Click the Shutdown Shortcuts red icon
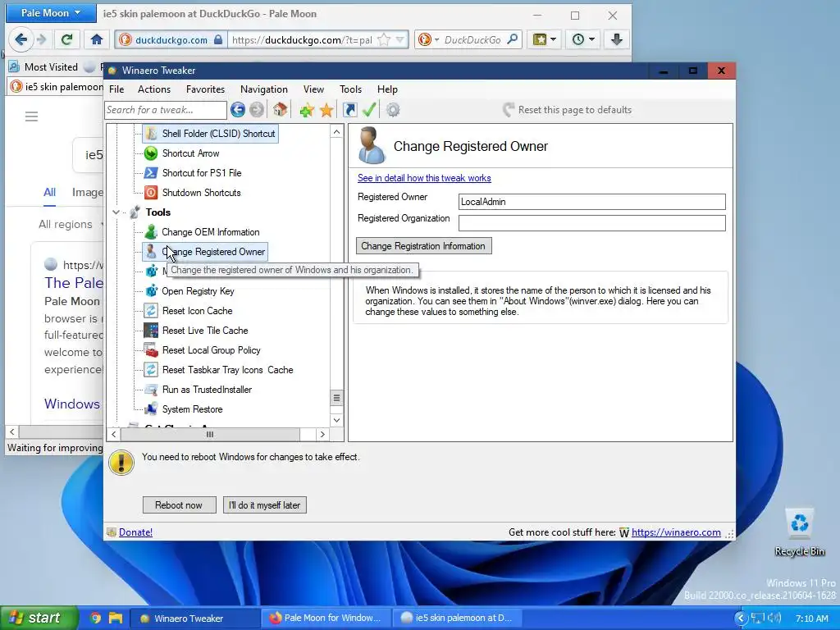The width and height of the screenshot is (840, 630). coord(151,192)
